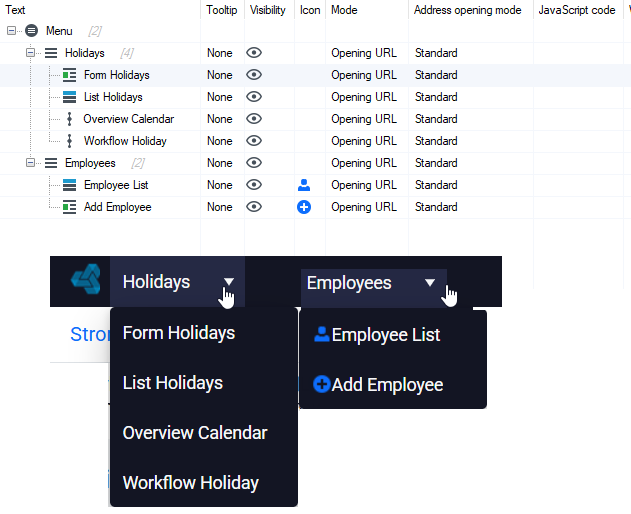Toggle visibility eye for Form Holidays row
Screen dimensions: 631x514
point(254,75)
